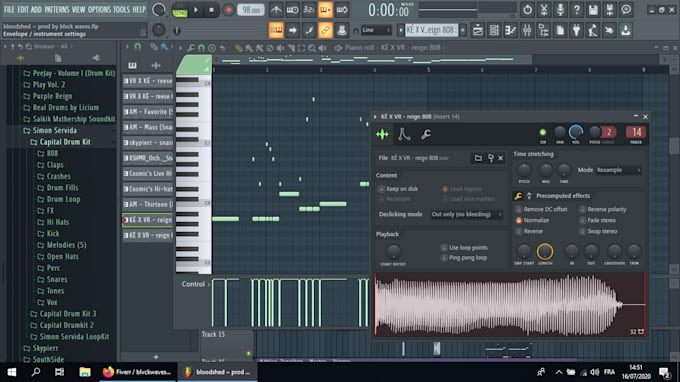Click the typing keyboard to piano icon
The width and height of the screenshot is (680, 382).
click(276, 30)
